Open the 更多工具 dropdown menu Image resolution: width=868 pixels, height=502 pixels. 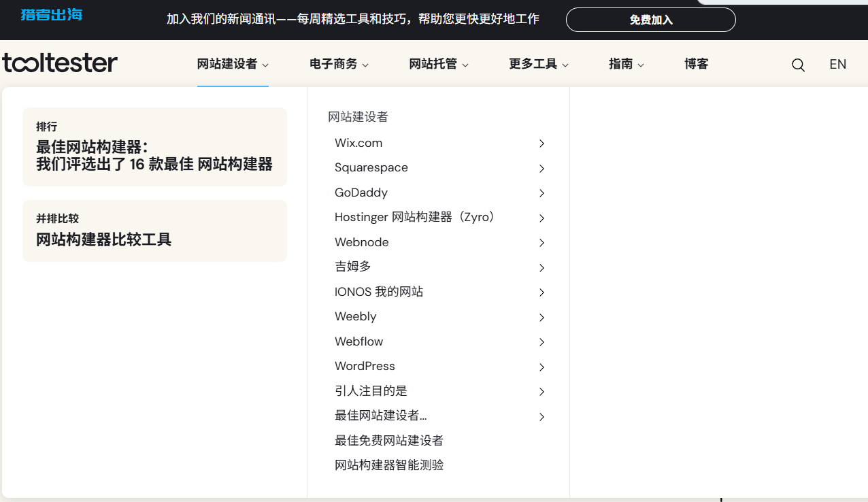click(x=538, y=64)
